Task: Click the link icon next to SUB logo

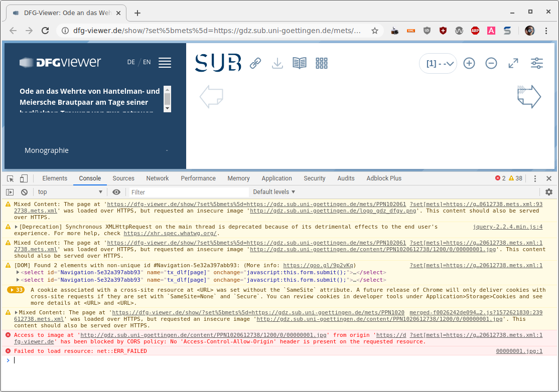Action: (255, 63)
